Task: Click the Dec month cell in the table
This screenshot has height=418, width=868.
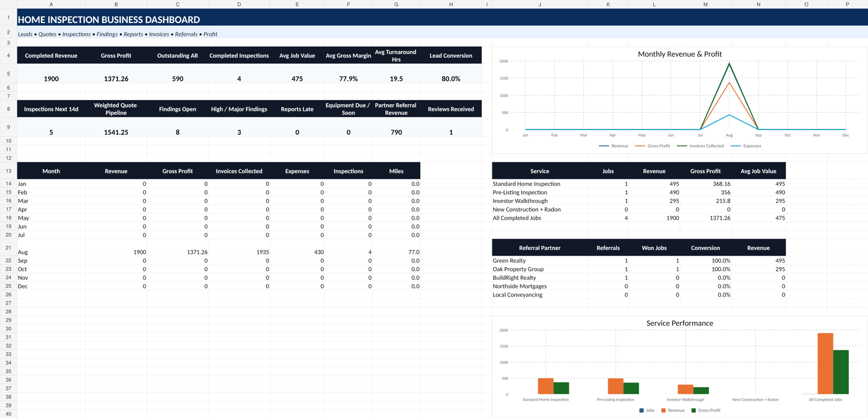Action: click(x=51, y=286)
